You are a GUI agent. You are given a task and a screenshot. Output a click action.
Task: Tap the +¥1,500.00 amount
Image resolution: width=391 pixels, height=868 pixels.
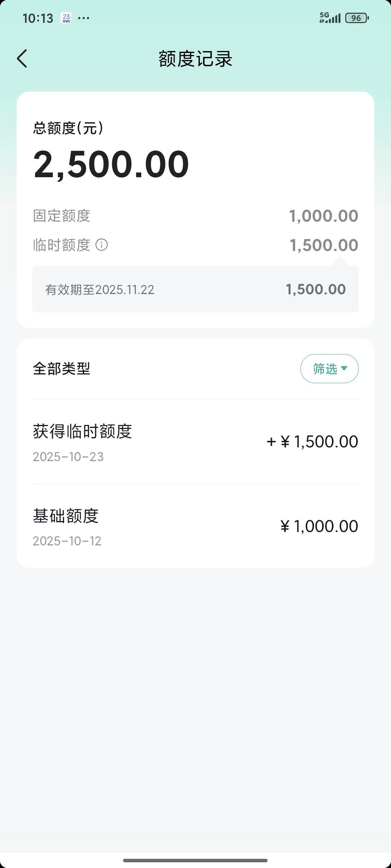click(x=312, y=442)
